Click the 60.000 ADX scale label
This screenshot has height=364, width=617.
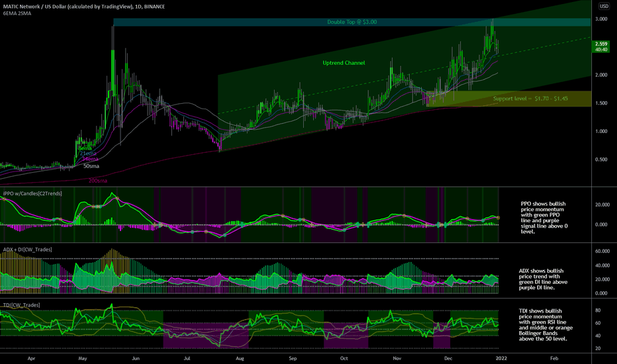(x=602, y=251)
